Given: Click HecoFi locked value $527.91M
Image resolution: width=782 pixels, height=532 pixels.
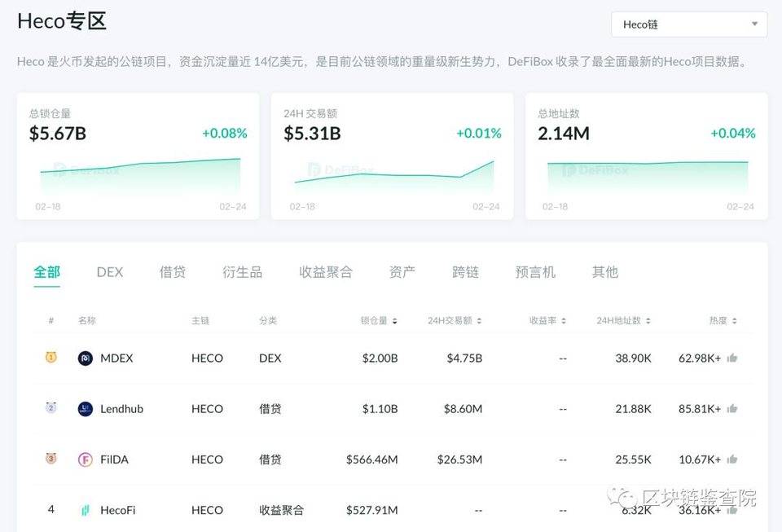Looking at the screenshot, I should [372, 510].
